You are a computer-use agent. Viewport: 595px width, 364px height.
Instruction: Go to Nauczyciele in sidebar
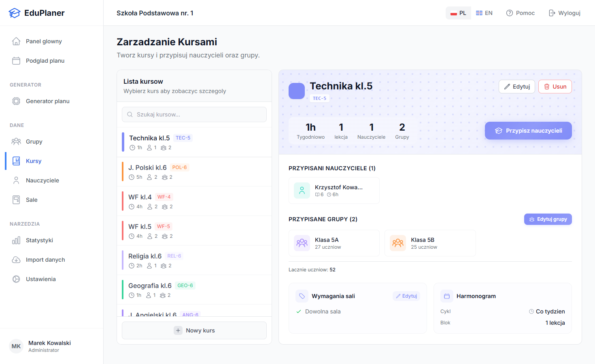coord(42,180)
